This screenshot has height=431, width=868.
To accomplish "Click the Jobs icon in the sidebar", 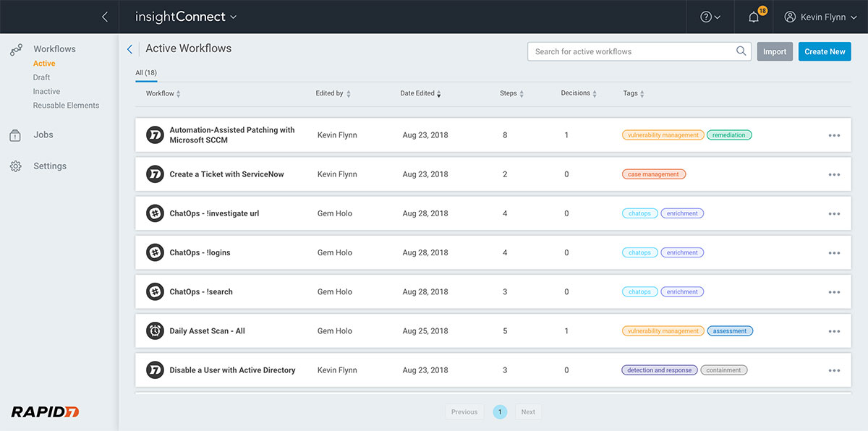I will [x=15, y=135].
